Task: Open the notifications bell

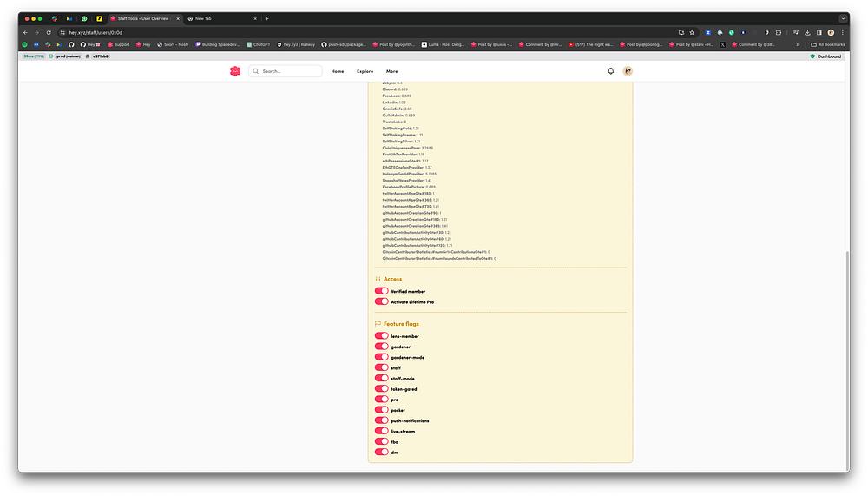Action: (610, 71)
